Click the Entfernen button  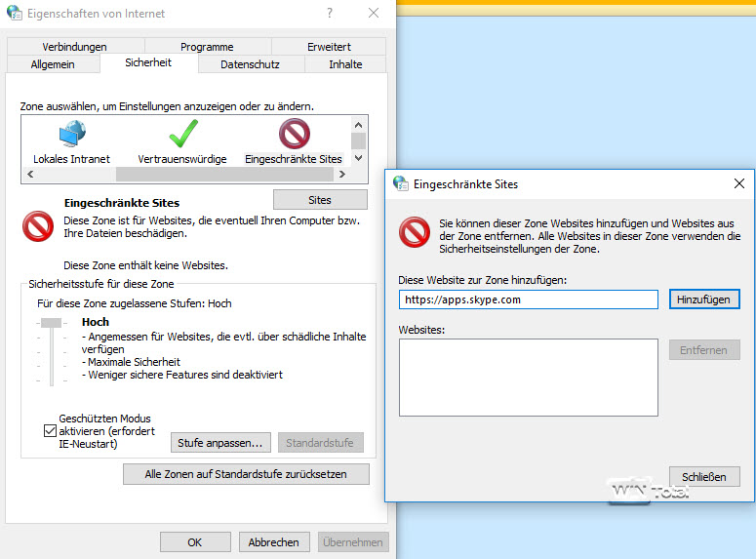[704, 349]
